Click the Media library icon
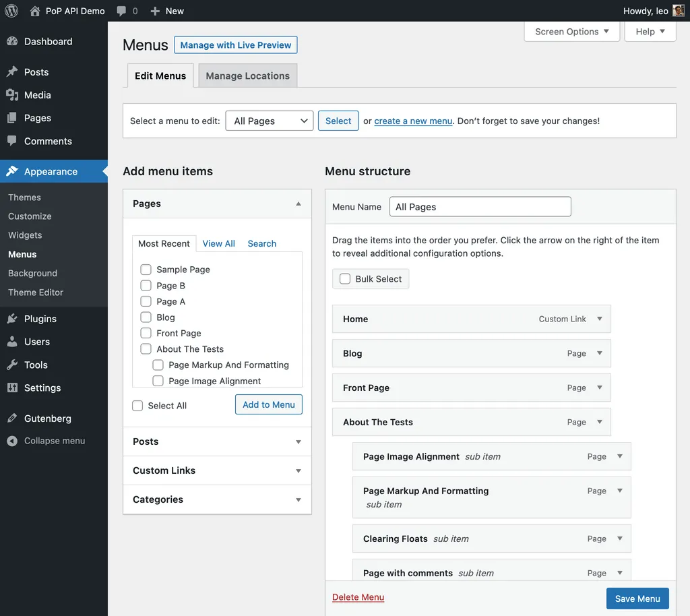The height and width of the screenshot is (616, 690). (12, 95)
